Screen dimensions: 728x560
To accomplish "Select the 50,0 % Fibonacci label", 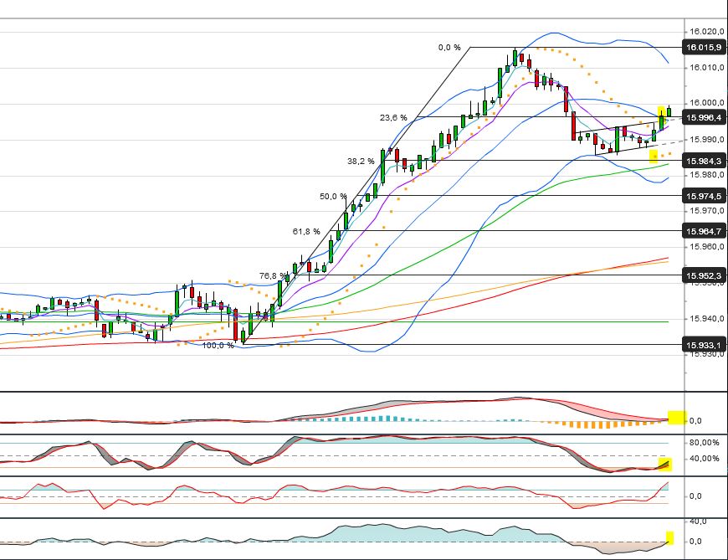I will pyautogui.click(x=333, y=197).
